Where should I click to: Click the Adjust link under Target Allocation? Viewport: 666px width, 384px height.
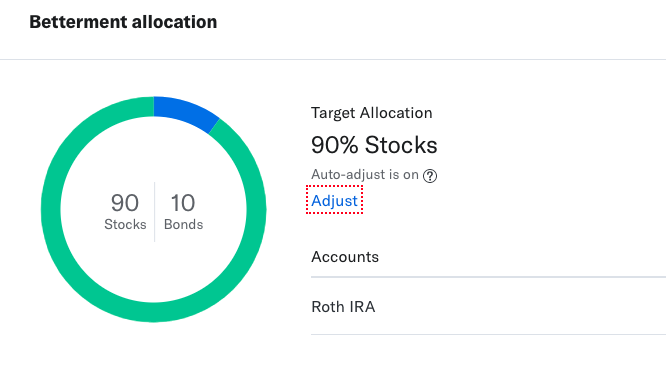tap(334, 200)
